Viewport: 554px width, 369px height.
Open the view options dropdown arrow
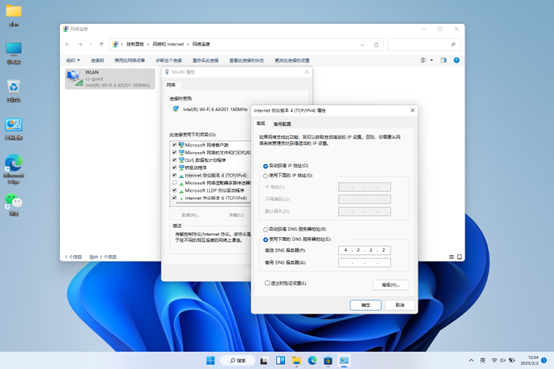tap(431, 60)
